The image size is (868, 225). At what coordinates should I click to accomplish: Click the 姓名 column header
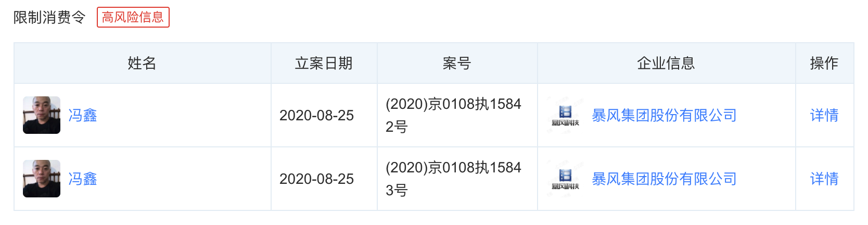[142, 63]
